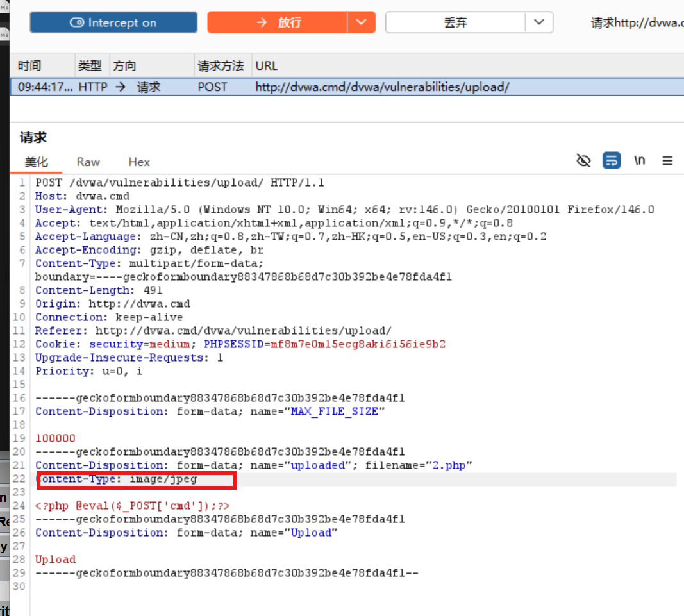Click the 放行 forward button

tap(278, 22)
